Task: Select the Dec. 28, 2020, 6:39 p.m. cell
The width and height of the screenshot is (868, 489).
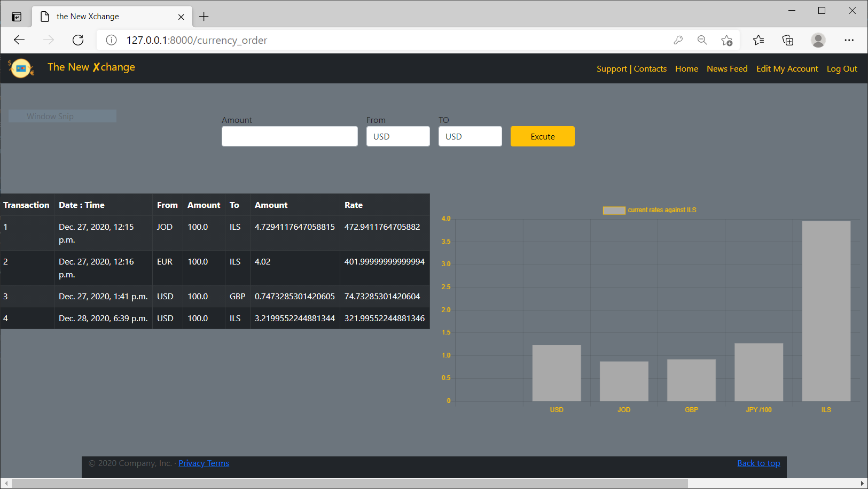Action: (x=103, y=319)
